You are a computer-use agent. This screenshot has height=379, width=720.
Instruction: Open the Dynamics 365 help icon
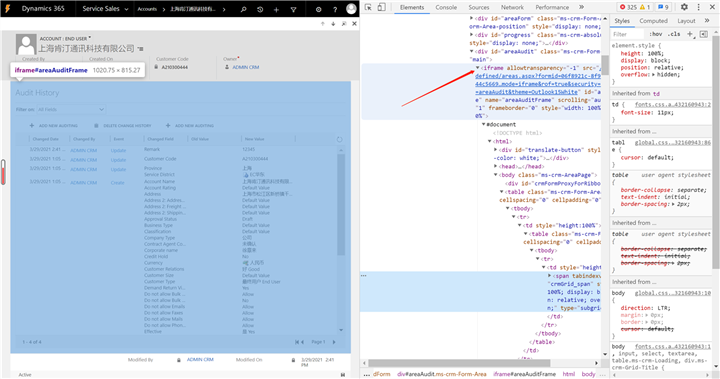point(335,9)
